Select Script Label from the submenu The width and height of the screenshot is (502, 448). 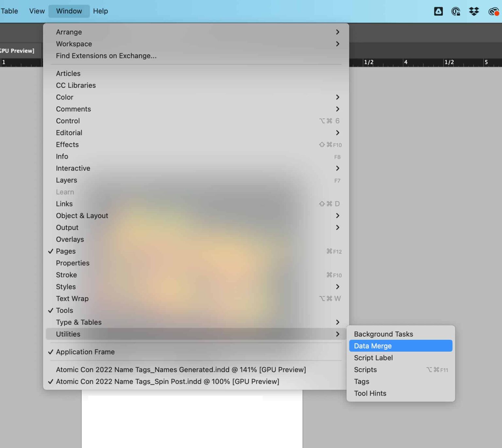[x=373, y=358]
